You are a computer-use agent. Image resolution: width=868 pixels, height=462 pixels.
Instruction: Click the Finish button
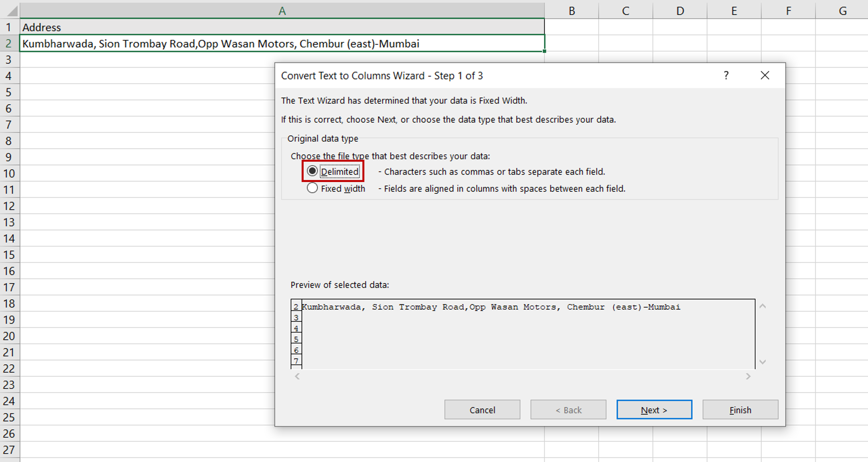pos(740,410)
